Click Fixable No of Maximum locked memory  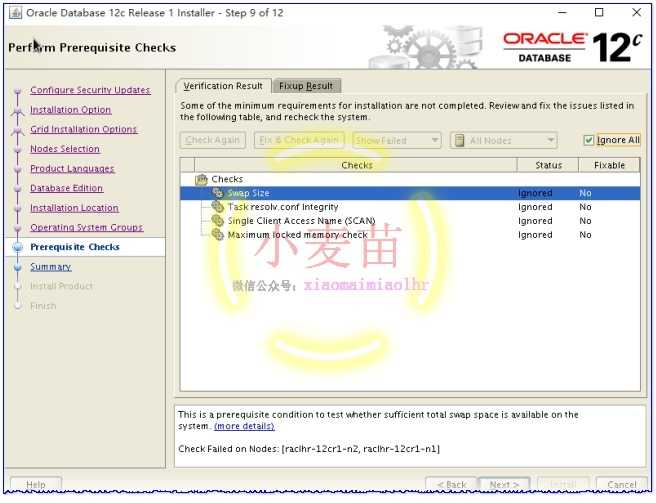585,235
